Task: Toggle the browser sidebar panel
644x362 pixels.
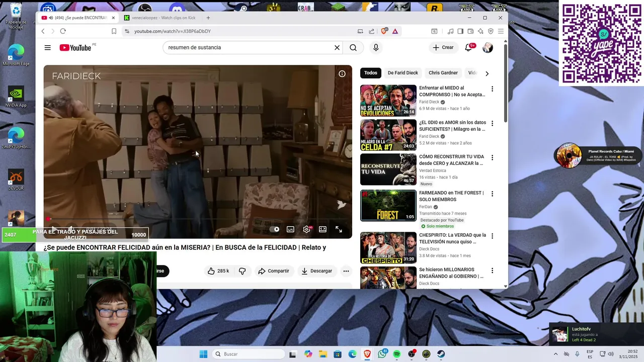Action: click(460, 31)
